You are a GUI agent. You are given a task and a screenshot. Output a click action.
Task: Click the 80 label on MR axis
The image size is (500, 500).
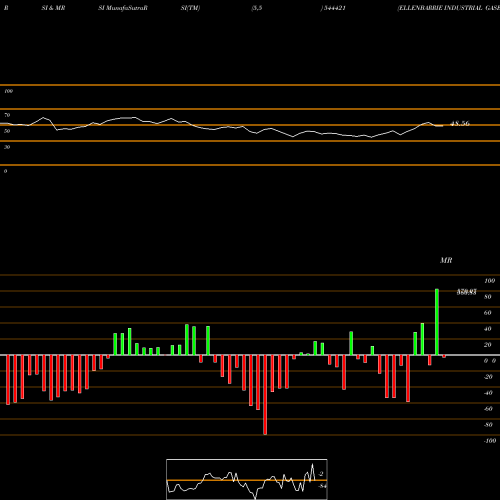tap(487, 297)
